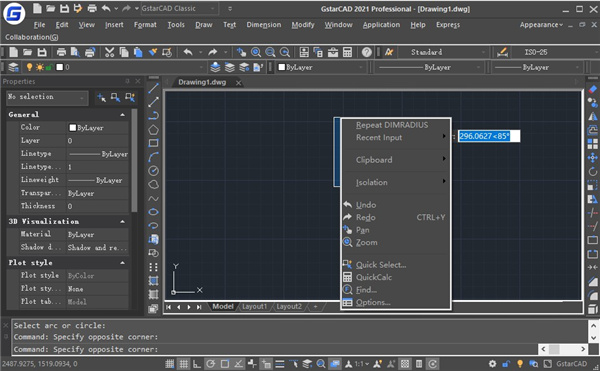Select the Model tab
This screenshot has width=600, height=371.
click(x=223, y=307)
